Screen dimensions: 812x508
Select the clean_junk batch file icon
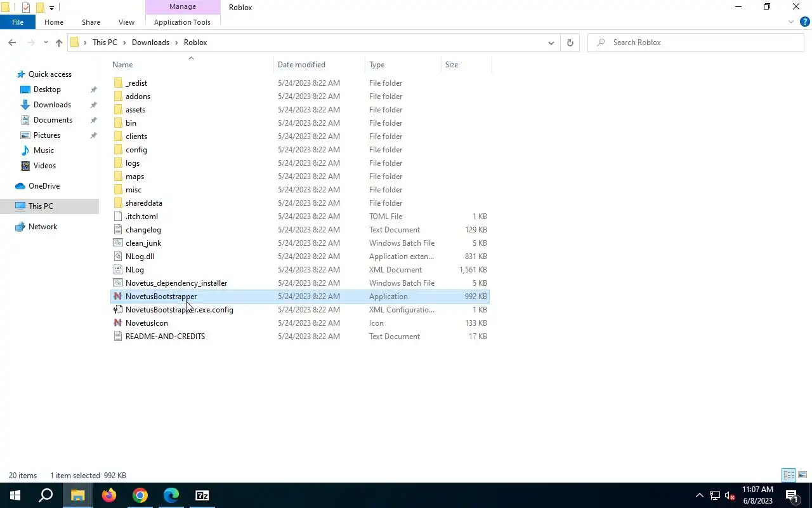[118, 243]
